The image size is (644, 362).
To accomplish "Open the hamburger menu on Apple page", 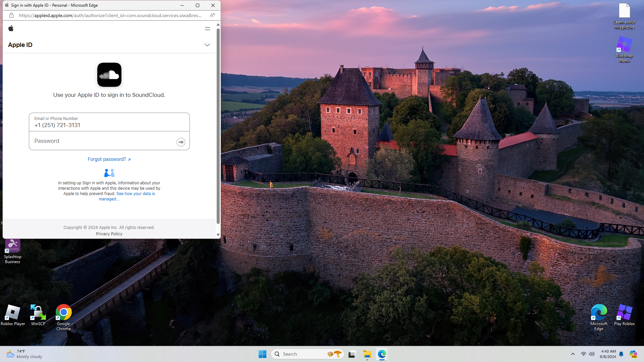I will point(208,29).
